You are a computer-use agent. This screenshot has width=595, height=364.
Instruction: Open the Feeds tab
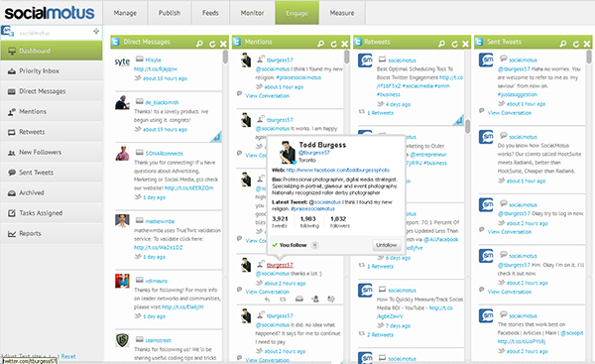[x=210, y=13]
